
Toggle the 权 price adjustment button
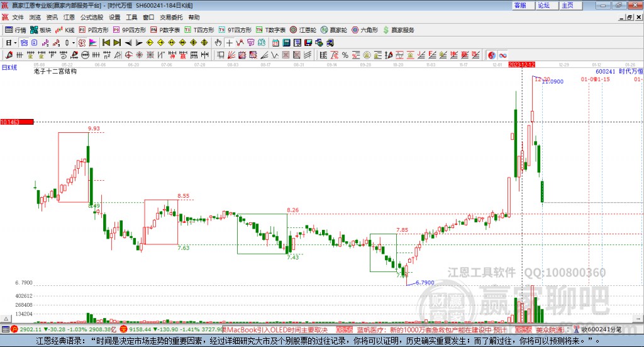(82, 43)
